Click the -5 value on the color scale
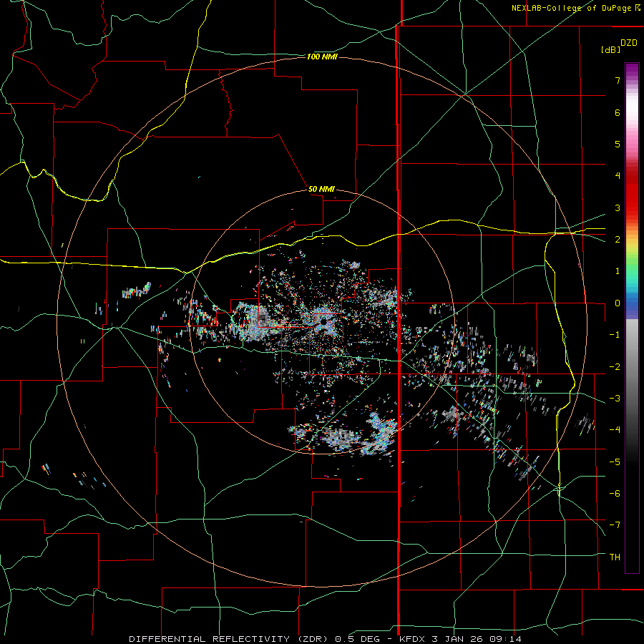 tap(615, 462)
